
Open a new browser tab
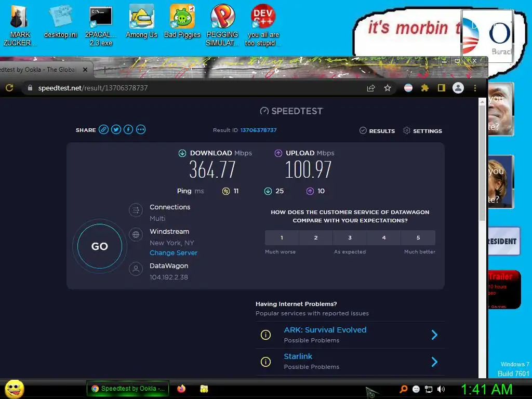pyautogui.click(x=105, y=70)
